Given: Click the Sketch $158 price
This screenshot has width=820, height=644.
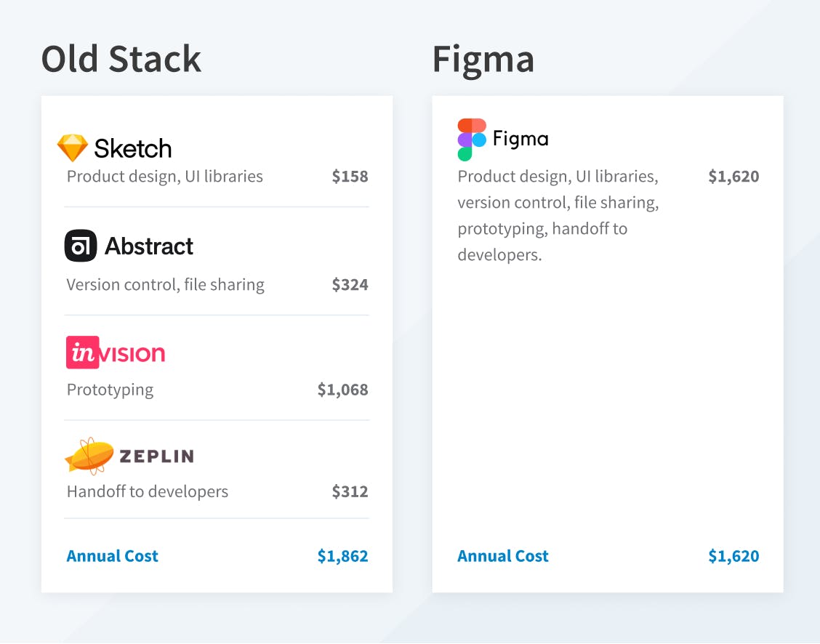Looking at the screenshot, I should pyautogui.click(x=350, y=177).
